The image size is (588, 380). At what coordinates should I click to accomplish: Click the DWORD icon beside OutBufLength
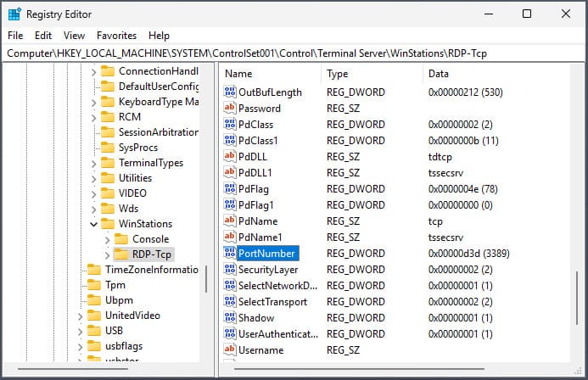(229, 92)
